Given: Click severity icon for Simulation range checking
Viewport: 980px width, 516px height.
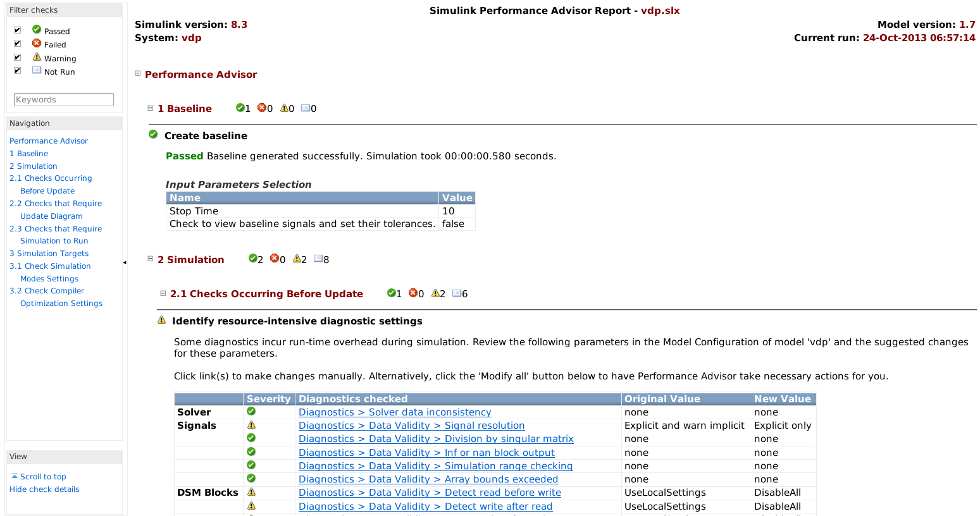Looking at the screenshot, I should (251, 465).
